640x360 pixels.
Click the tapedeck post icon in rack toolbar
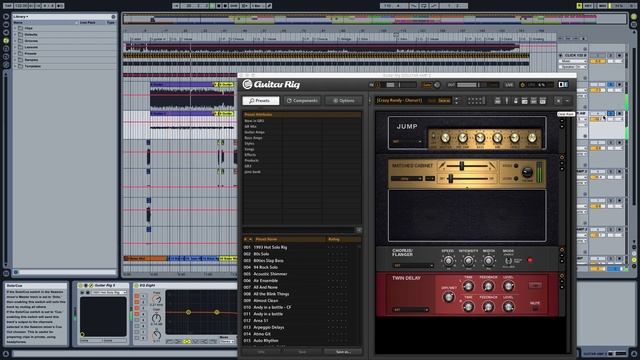coord(524,100)
